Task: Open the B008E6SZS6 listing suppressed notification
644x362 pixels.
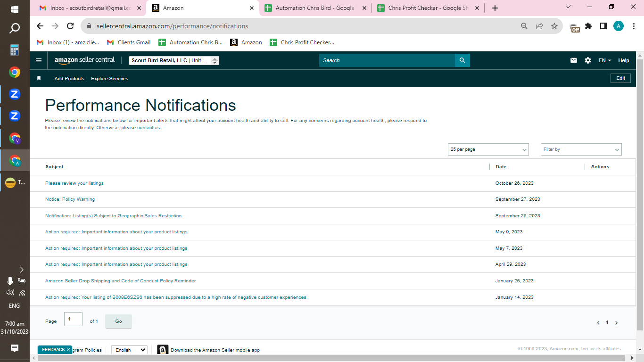Action: [175, 297]
